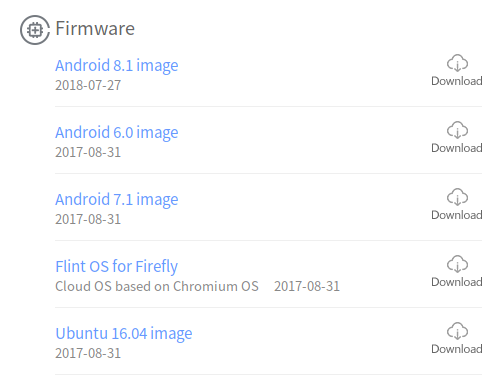494x379 pixels.
Task: Open the Ubuntu 16.04 image link
Action: click(x=124, y=334)
